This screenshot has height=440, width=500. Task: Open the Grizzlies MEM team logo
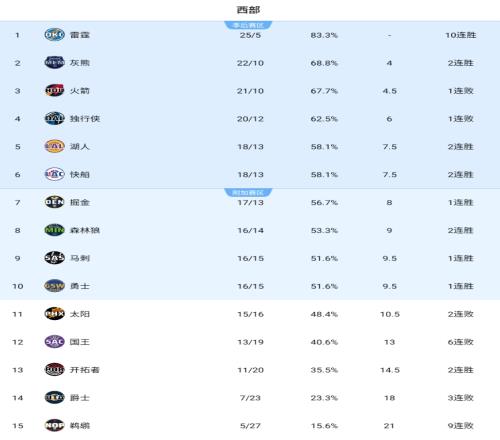pyautogui.click(x=54, y=63)
